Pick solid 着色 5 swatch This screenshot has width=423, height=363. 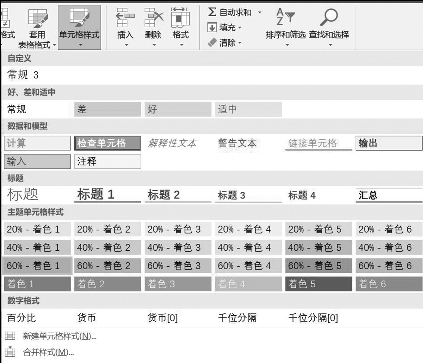[x=318, y=284]
